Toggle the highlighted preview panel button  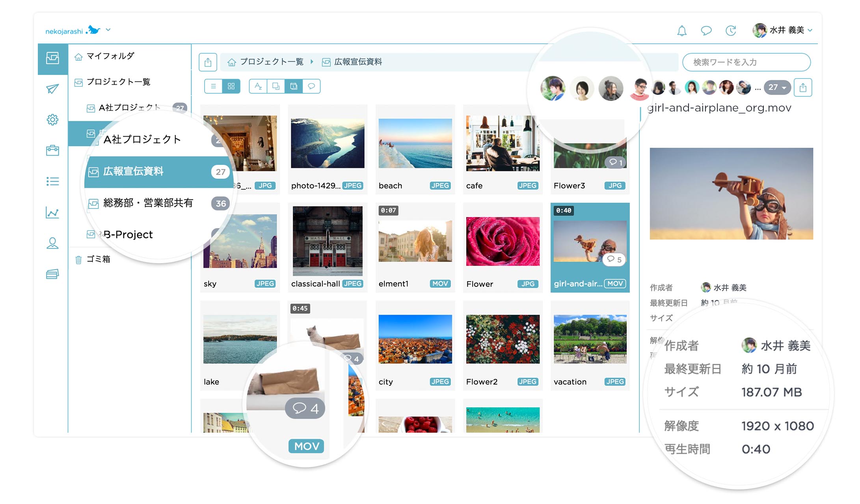point(294,86)
